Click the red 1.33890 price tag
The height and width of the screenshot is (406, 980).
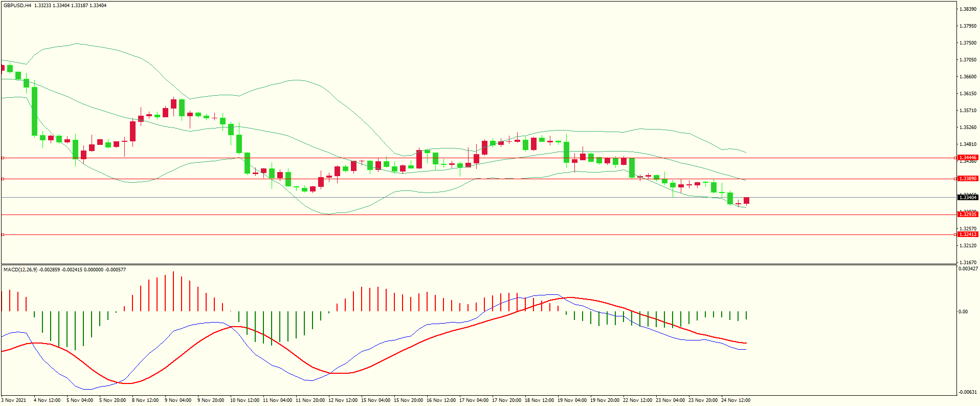(967, 179)
